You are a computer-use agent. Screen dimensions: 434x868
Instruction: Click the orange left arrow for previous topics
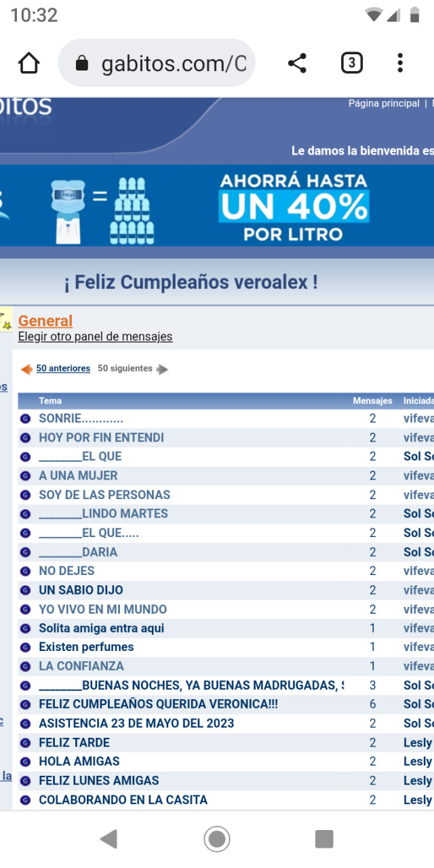tap(26, 369)
